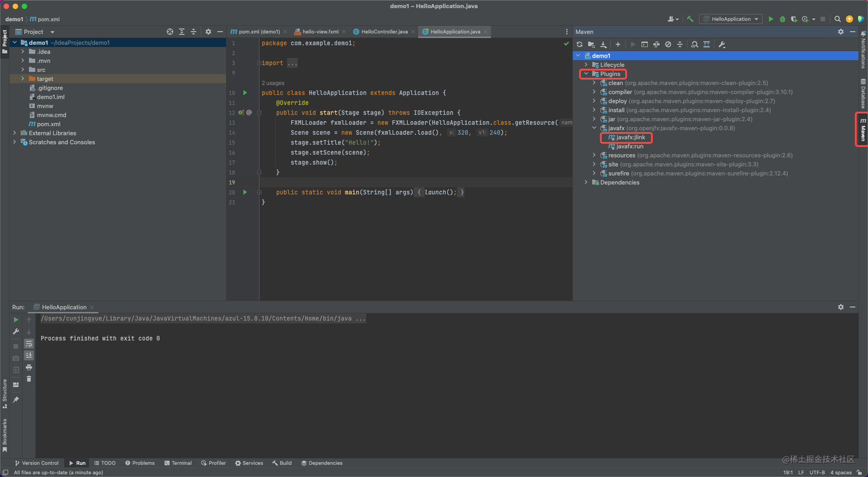Select pom.xml in the Project tree

point(48,124)
